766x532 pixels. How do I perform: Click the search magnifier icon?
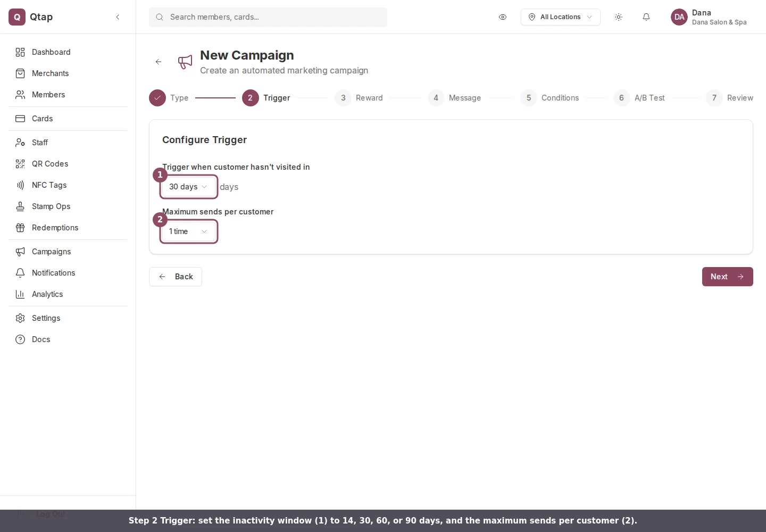point(160,17)
